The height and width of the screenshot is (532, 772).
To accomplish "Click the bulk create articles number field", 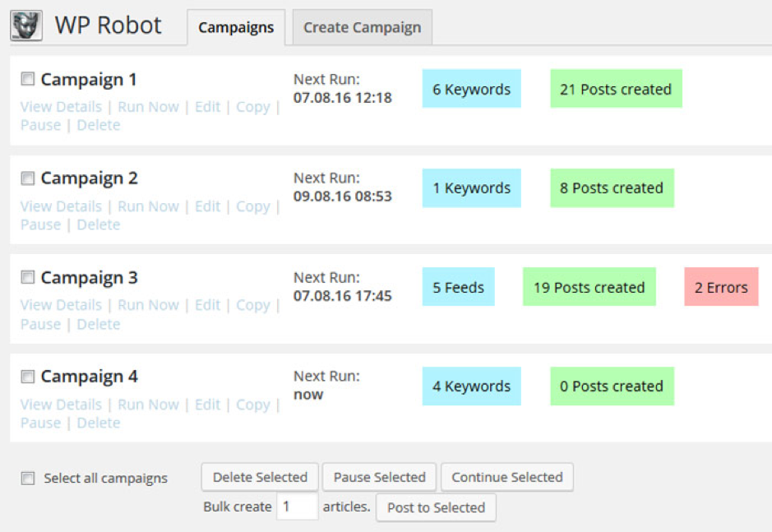I will tap(297, 507).
